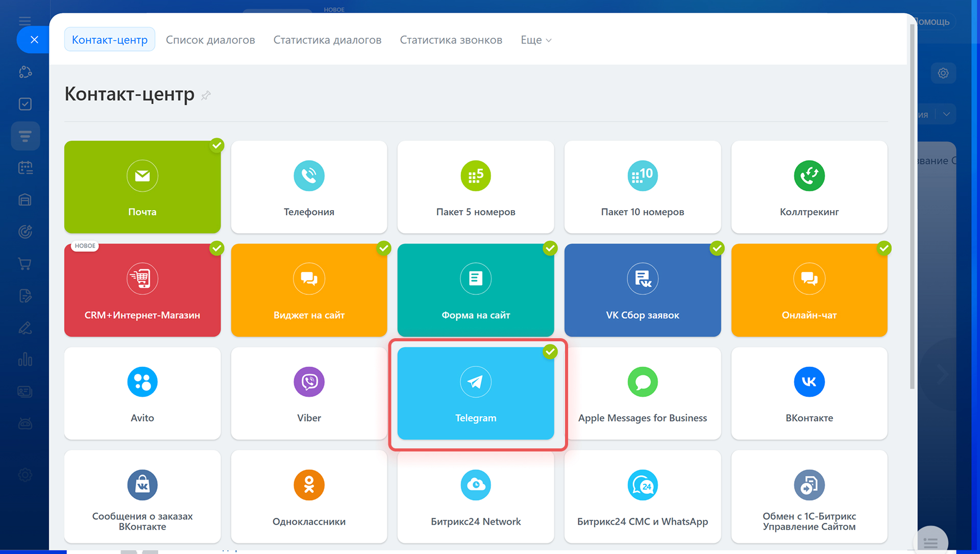This screenshot has height=554, width=980.
Task: Open the Телефония phone icon
Action: tap(309, 176)
